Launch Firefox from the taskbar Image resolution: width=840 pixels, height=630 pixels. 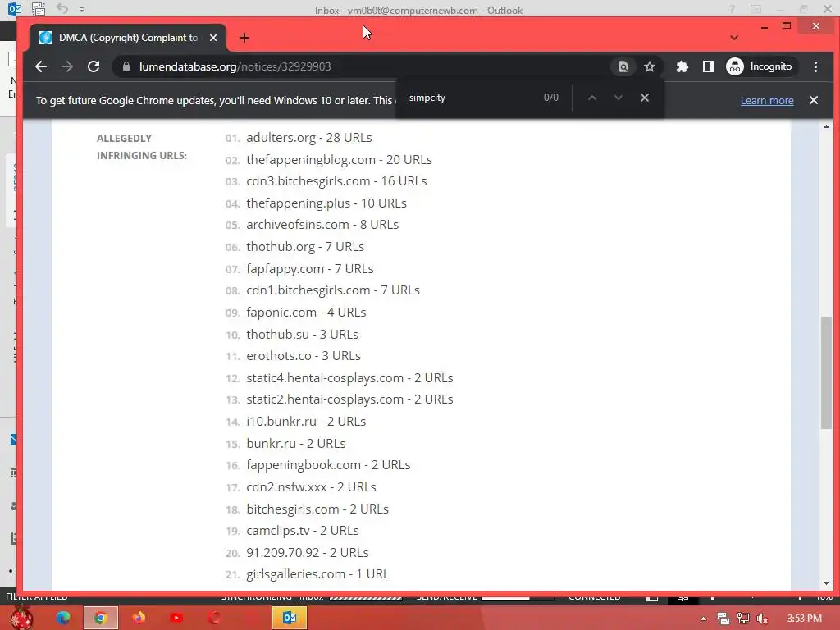click(138, 618)
